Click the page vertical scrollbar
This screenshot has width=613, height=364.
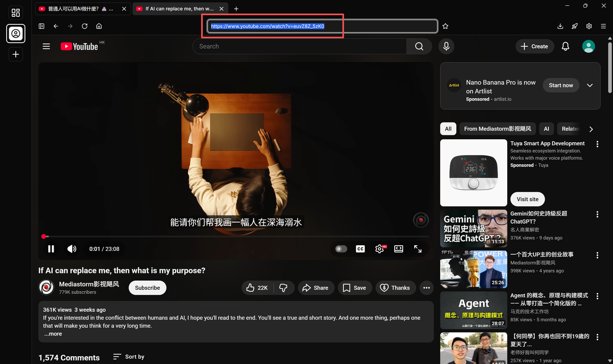(x=610, y=67)
